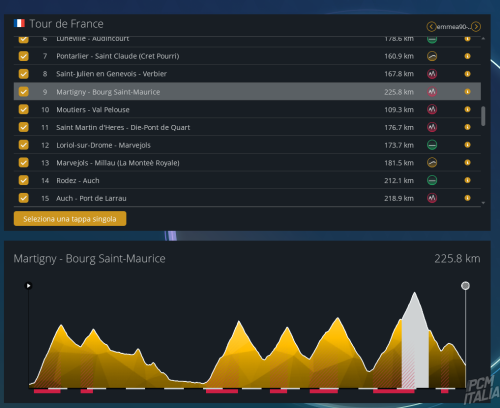Open info icon for stage 11
The height and width of the screenshot is (408, 500).
click(467, 127)
